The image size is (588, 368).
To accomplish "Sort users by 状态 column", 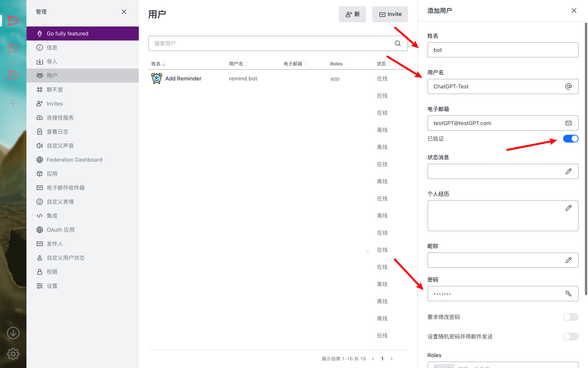I will point(384,64).
